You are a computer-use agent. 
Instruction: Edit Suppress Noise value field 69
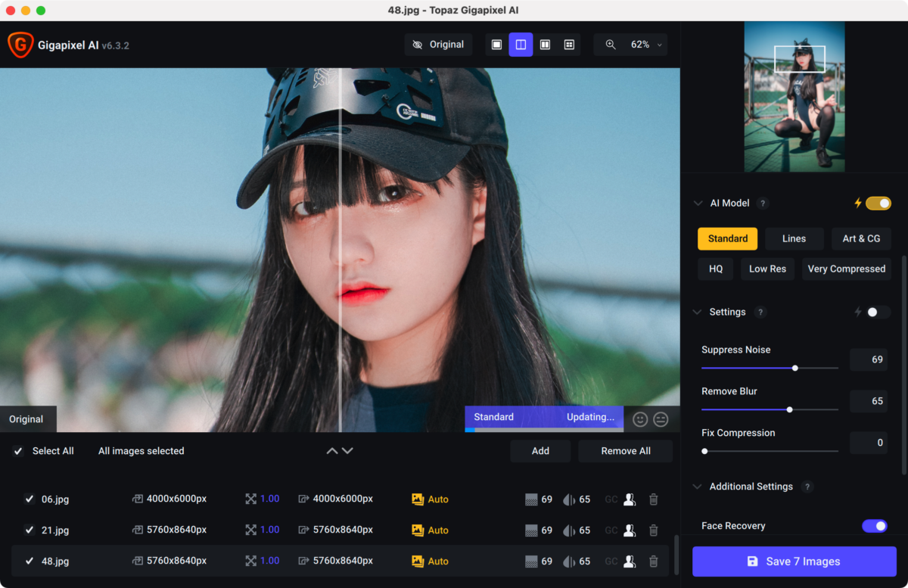click(x=869, y=359)
